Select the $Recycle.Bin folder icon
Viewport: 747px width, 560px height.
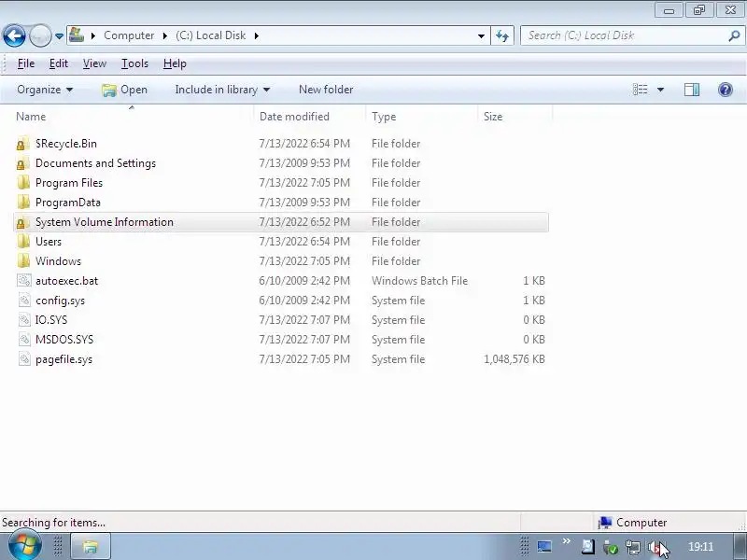pyautogui.click(x=22, y=144)
